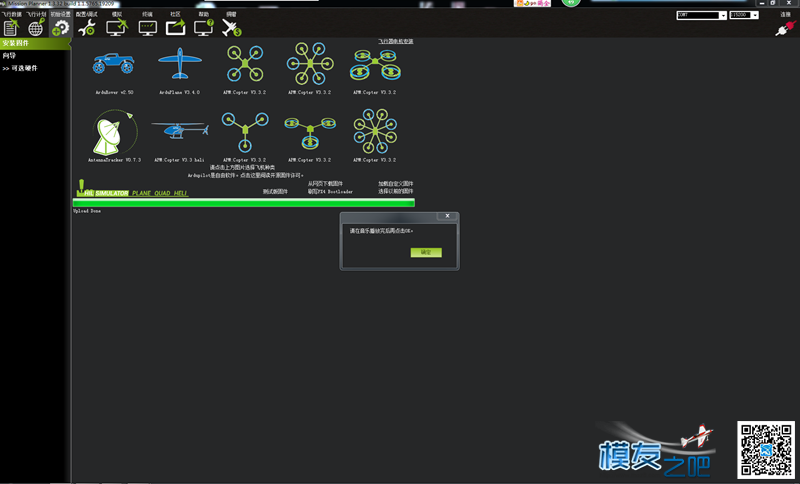Click the AntennaTracker V0.7.3 label
This screenshot has width=800, height=484.
coord(114,160)
